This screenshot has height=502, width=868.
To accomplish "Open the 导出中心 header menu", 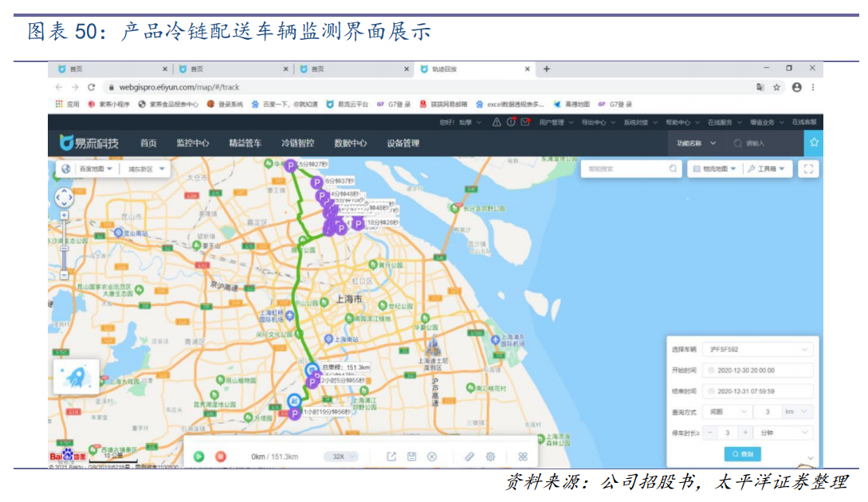I will point(598,123).
